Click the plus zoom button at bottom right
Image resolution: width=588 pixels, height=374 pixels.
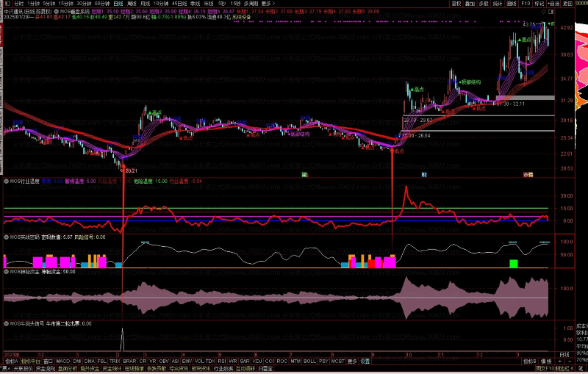pos(560,362)
